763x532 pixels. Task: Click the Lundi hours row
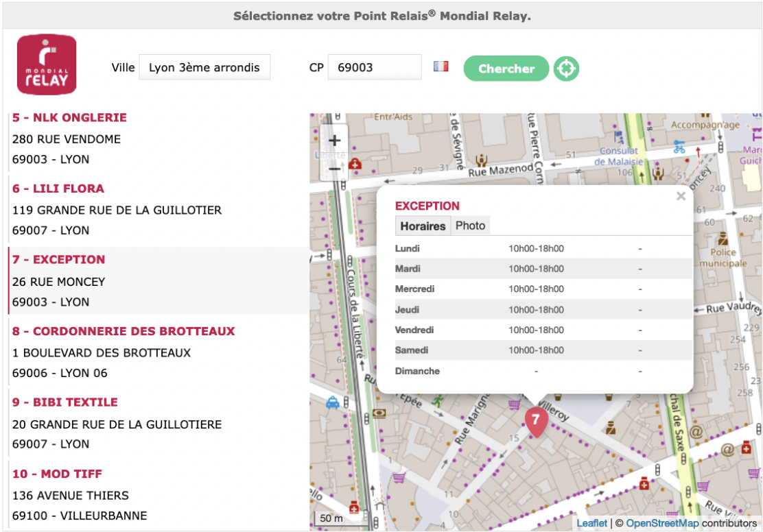tap(543, 248)
